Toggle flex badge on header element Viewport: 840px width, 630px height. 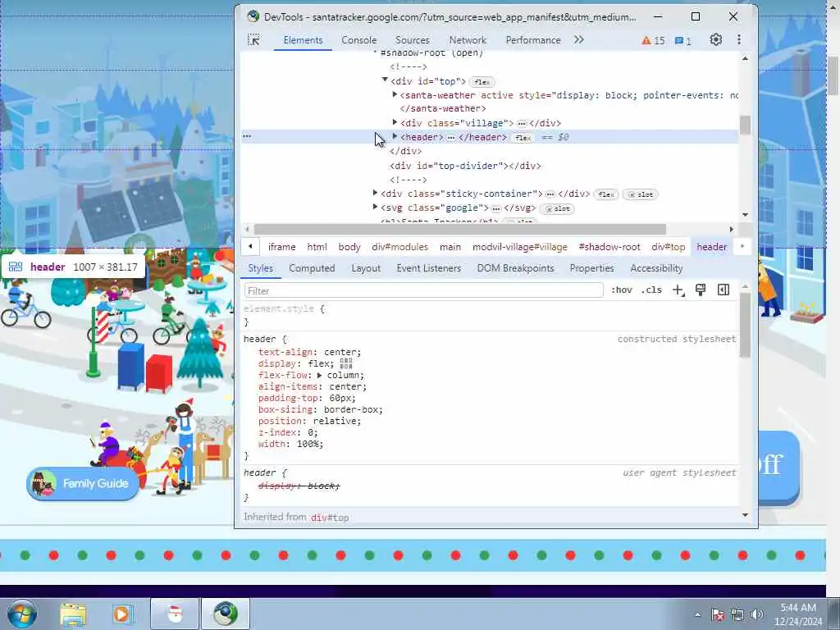523,138
